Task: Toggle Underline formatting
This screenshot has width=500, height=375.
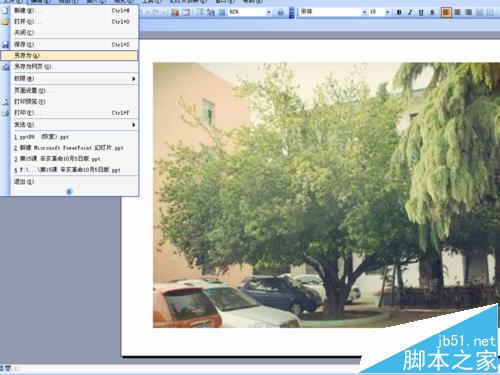Action: click(x=421, y=12)
